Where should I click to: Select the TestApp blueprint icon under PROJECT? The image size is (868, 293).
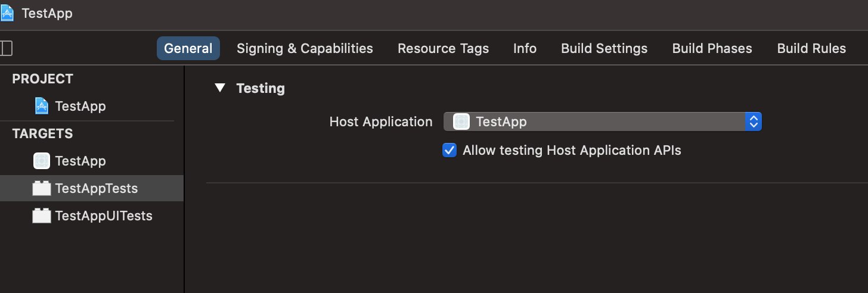tap(41, 106)
